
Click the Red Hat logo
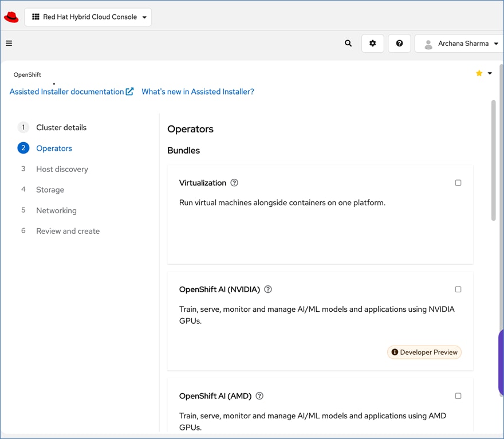[x=11, y=17]
